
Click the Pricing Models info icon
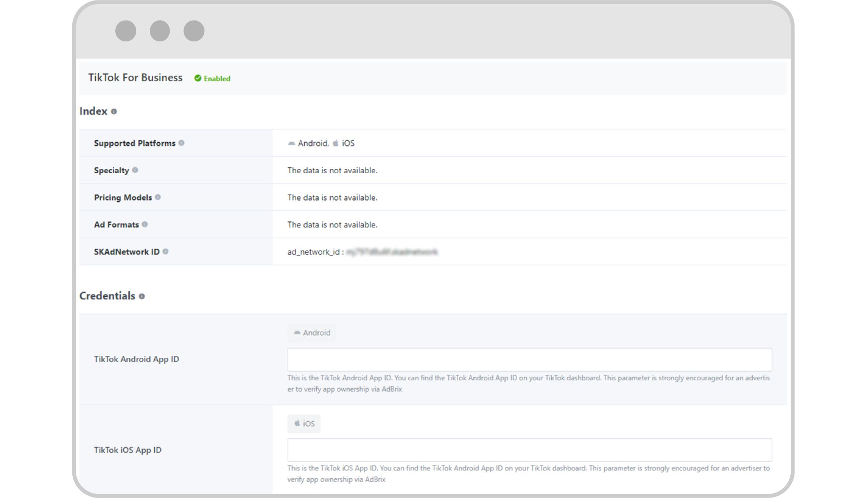point(158,197)
